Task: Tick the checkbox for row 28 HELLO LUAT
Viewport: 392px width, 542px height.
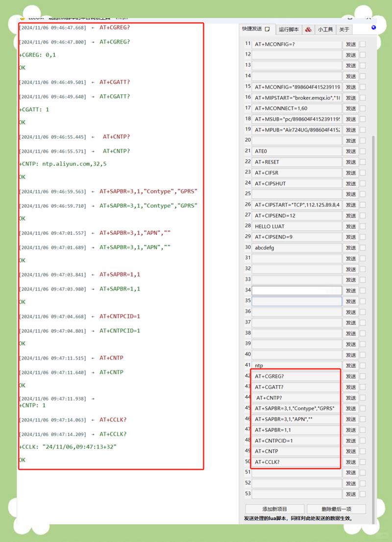Action: 363,226
